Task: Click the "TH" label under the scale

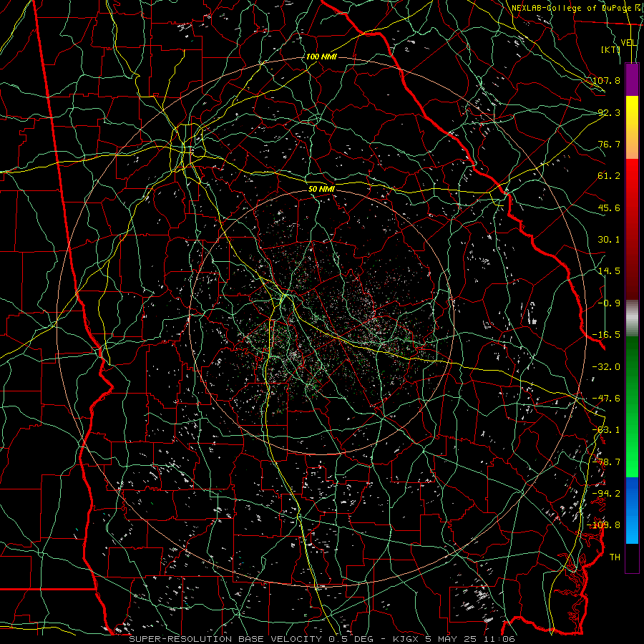Action: coord(615,557)
